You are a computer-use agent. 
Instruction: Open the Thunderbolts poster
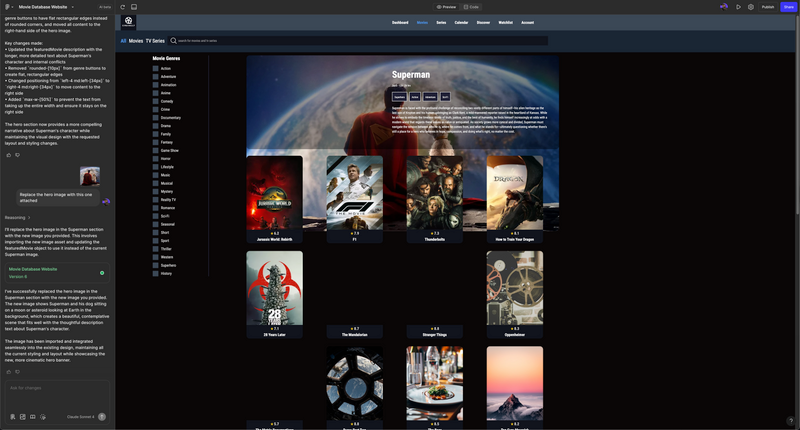(435, 193)
